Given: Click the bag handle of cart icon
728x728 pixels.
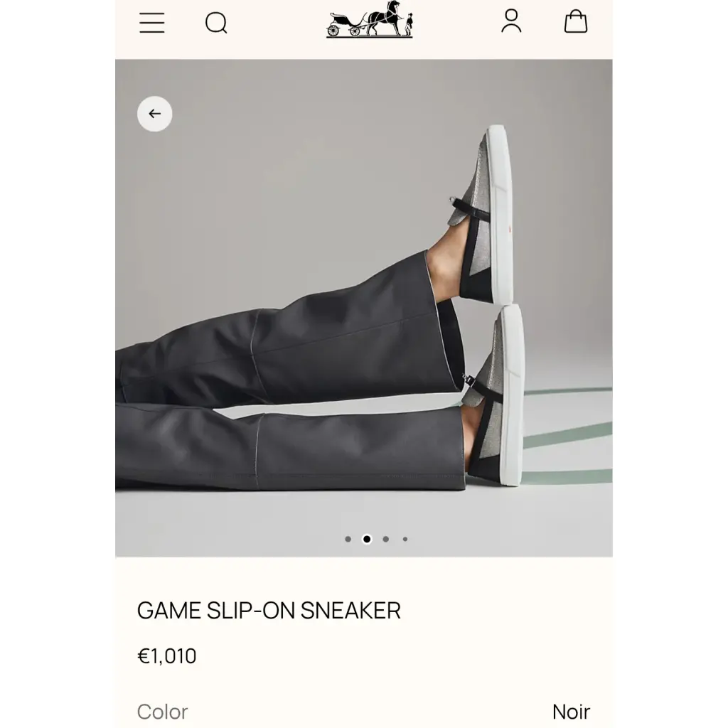Looking at the screenshot, I should click(576, 14).
